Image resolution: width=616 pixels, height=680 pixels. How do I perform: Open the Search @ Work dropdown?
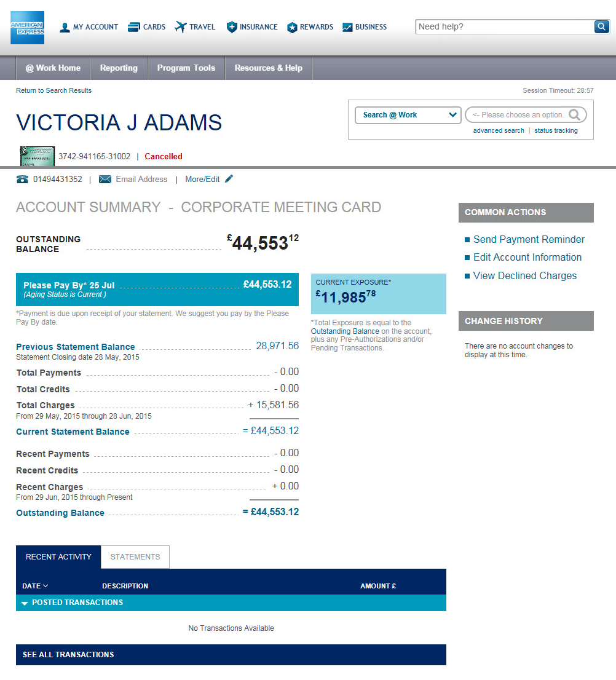(x=408, y=115)
